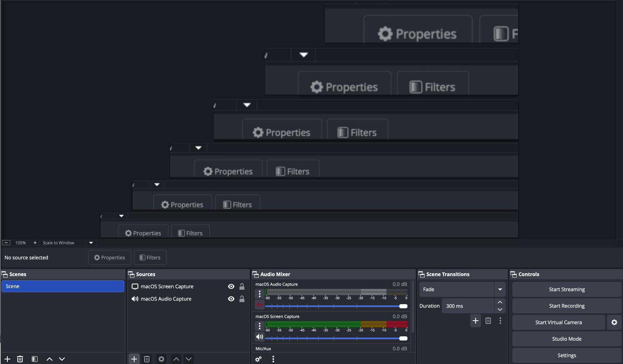Move the selected source down
Viewport: 623px width, 364px height.
(x=189, y=359)
